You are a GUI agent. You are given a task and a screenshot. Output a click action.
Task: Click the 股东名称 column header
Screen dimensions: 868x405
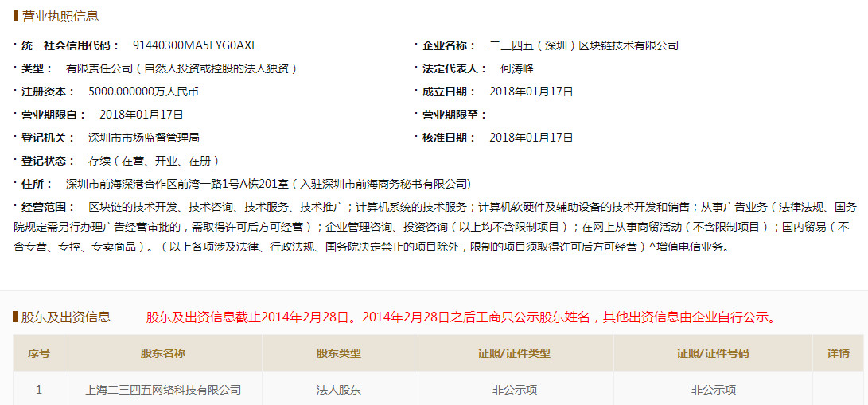tap(163, 353)
